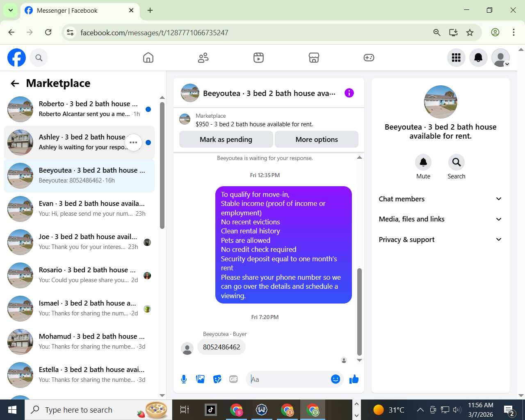This screenshot has height=420, width=525.
Task: Go to the Facebook Home icon
Action: [148, 58]
